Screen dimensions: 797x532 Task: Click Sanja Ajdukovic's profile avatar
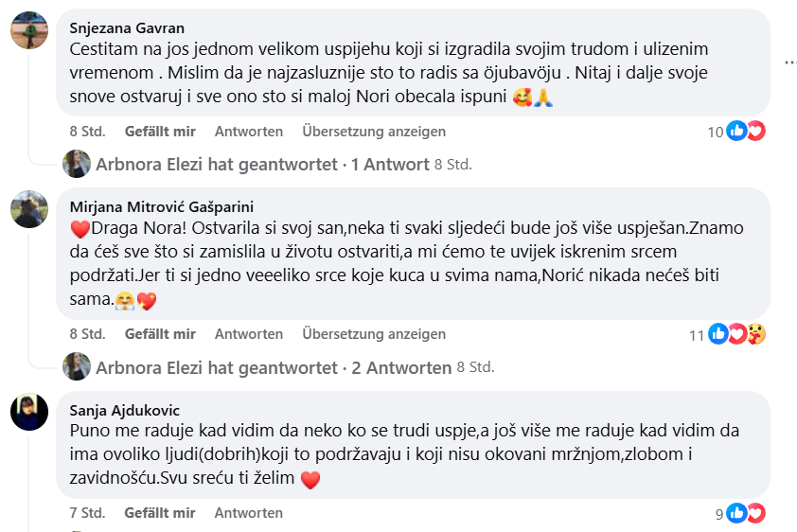tap(29, 413)
